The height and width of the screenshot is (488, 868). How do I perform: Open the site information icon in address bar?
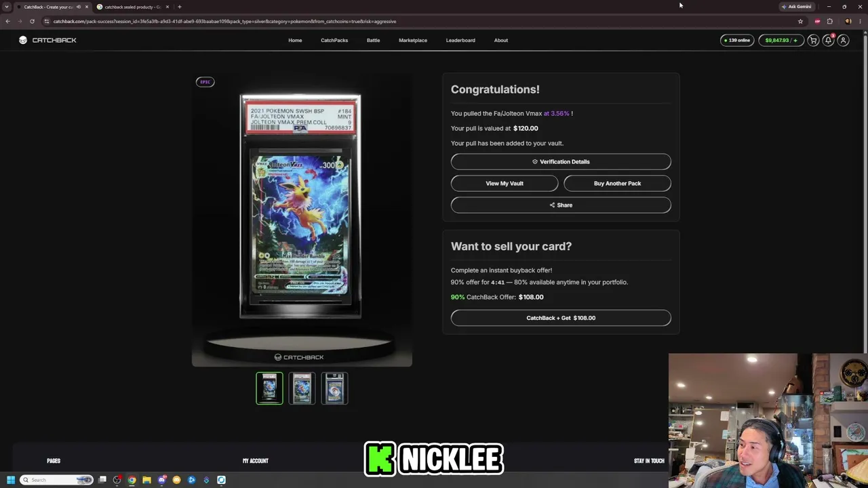46,21
